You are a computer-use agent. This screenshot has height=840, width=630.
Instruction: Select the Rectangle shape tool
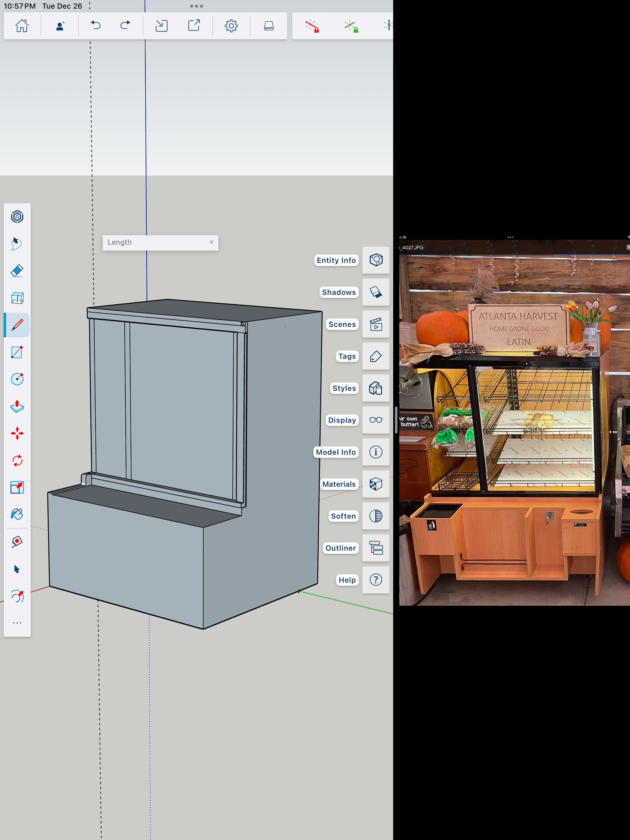pos(17,352)
